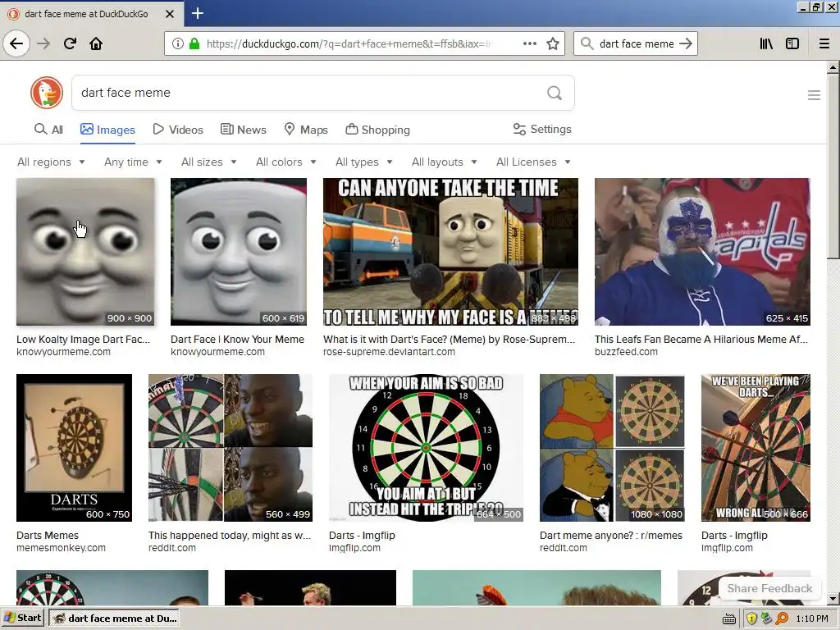840x630 pixels.
Task: Click the Share Feedback button
Action: coord(769,588)
